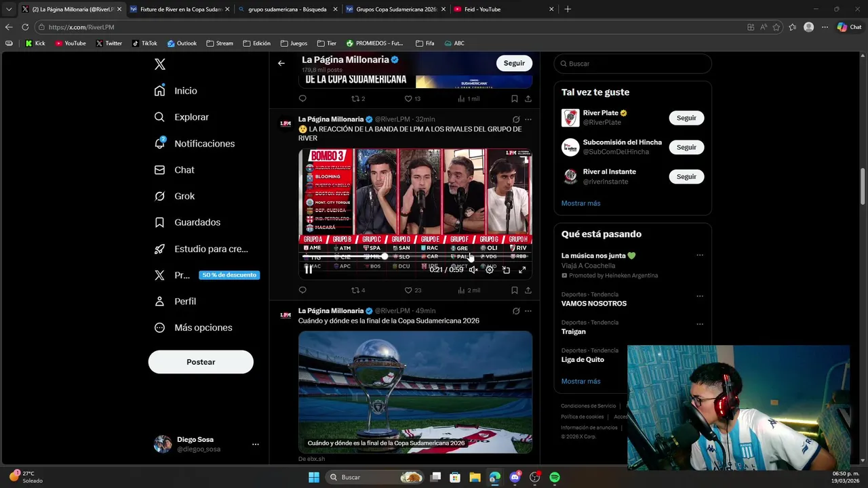Open the Edición bookmarks folder
The width and height of the screenshot is (868, 488).
pos(257,43)
